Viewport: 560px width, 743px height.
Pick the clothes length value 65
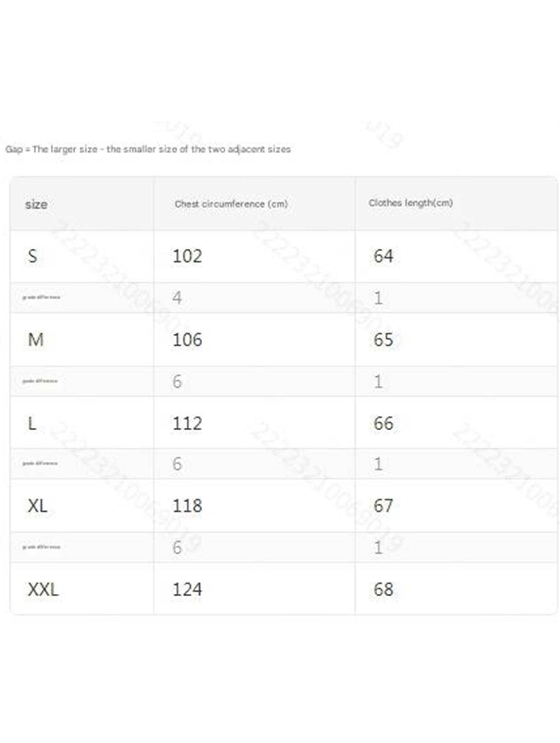[383, 339]
